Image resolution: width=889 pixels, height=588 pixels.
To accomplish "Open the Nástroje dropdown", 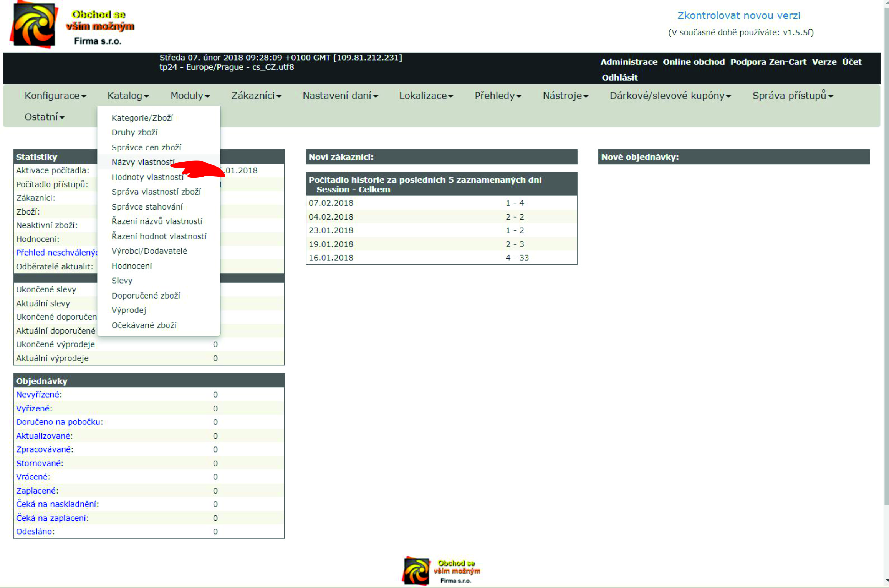I will pos(565,96).
